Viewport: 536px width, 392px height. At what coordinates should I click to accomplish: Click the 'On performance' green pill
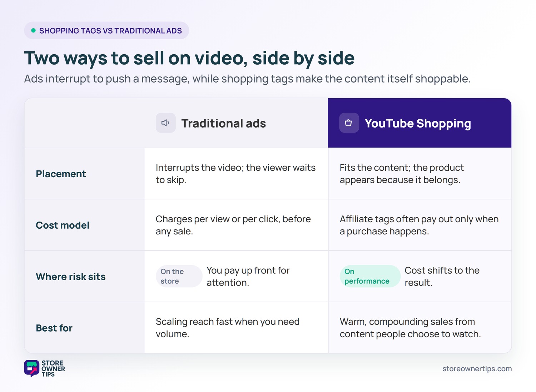tap(370, 276)
